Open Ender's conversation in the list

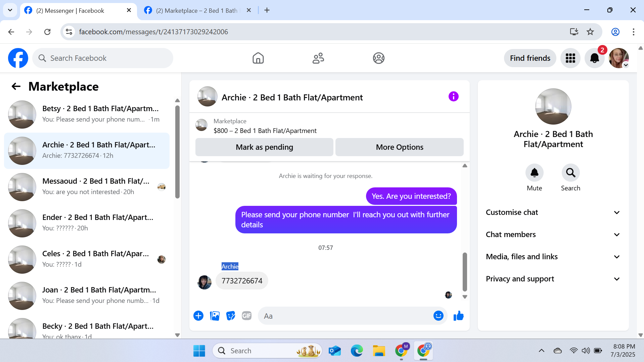pyautogui.click(x=87, y=223)
